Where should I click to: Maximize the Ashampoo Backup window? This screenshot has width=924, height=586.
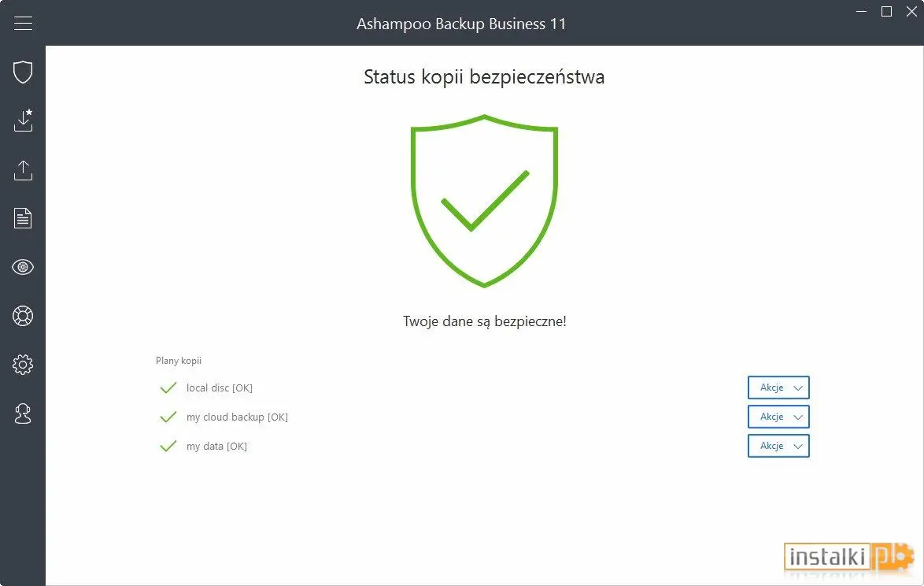886,11
